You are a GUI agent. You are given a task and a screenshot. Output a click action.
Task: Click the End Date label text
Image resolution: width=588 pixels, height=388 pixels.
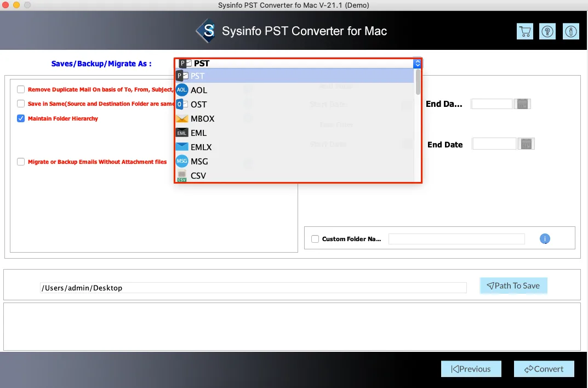tap(445, 145)
